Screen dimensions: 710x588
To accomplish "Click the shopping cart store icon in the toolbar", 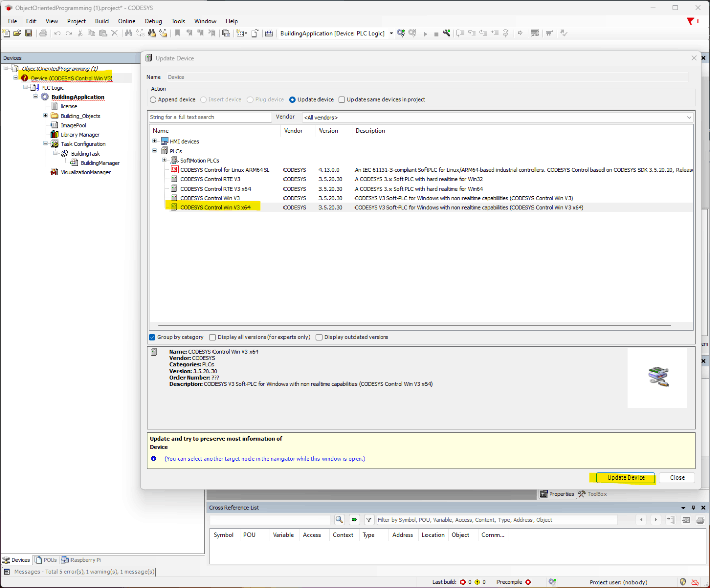I will pos(549,33).
